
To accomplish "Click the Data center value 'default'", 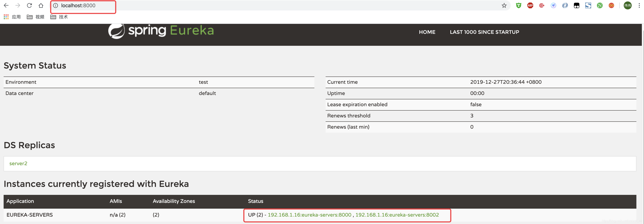I will [x=207, y=93].
